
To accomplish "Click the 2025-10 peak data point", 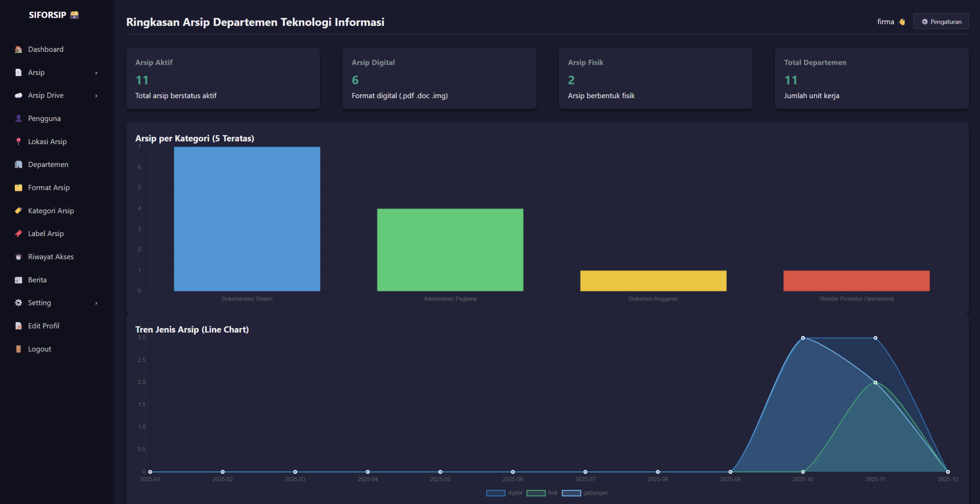I will (803, 338).
